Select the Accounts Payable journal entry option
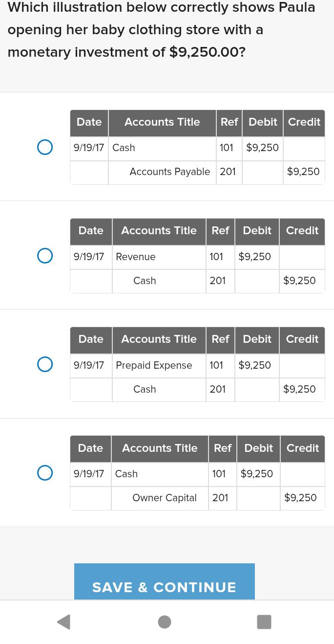The height and width of the screenshot is (644, 334). coord(45,147)
